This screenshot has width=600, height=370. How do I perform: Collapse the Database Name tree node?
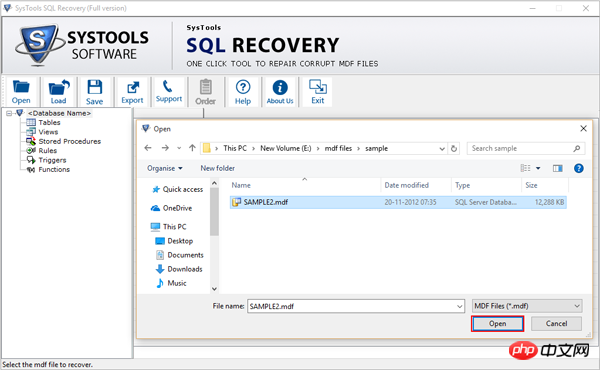point(9,113)
